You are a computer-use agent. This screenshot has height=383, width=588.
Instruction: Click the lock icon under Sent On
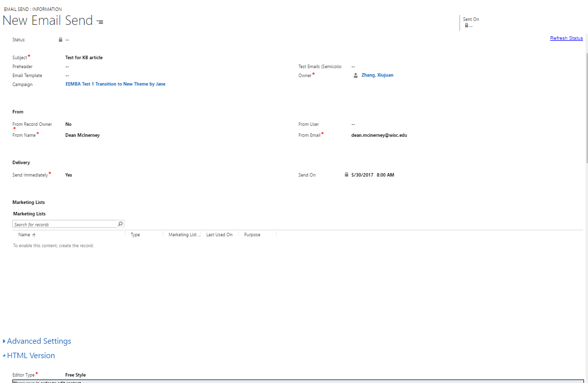[466, 25]
